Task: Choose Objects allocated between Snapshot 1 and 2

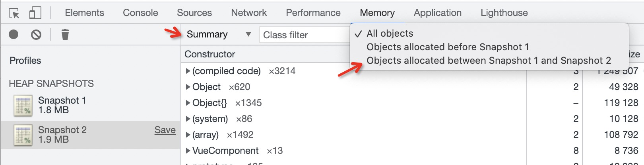Action: click(x=489, y=61)
